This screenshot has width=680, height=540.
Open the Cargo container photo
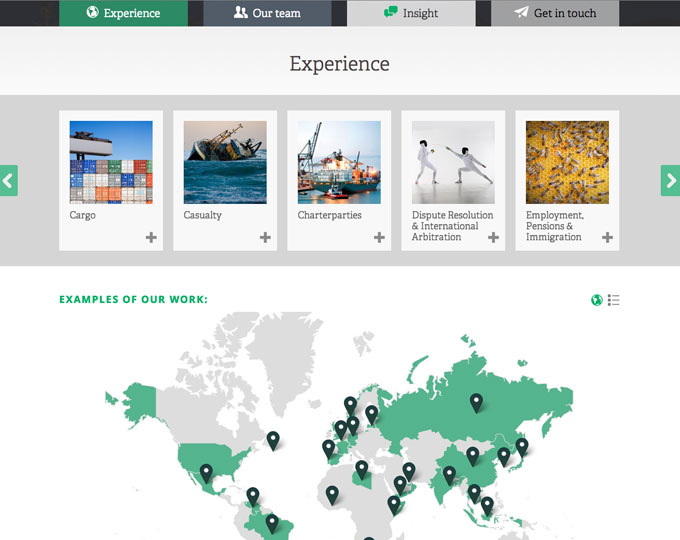[x=111, y=162]
